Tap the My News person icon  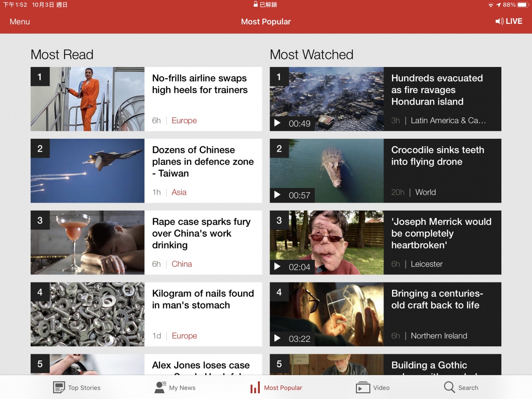click(160, 387)
